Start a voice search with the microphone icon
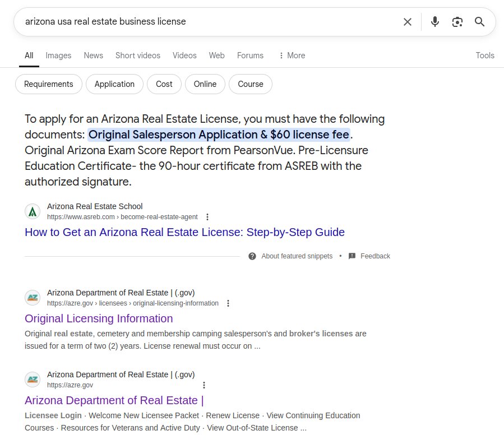 [x=435, y=22]
